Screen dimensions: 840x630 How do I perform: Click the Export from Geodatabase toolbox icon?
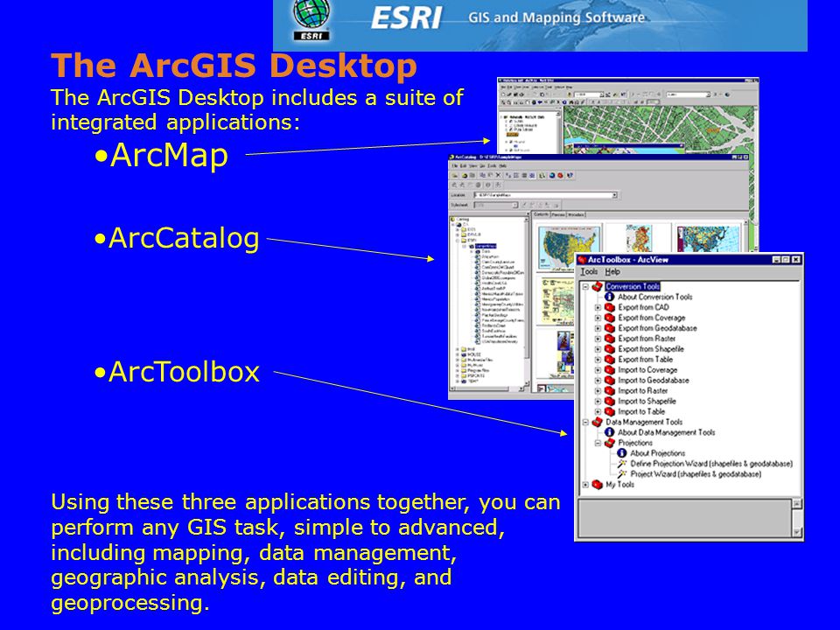click(610, 328)
